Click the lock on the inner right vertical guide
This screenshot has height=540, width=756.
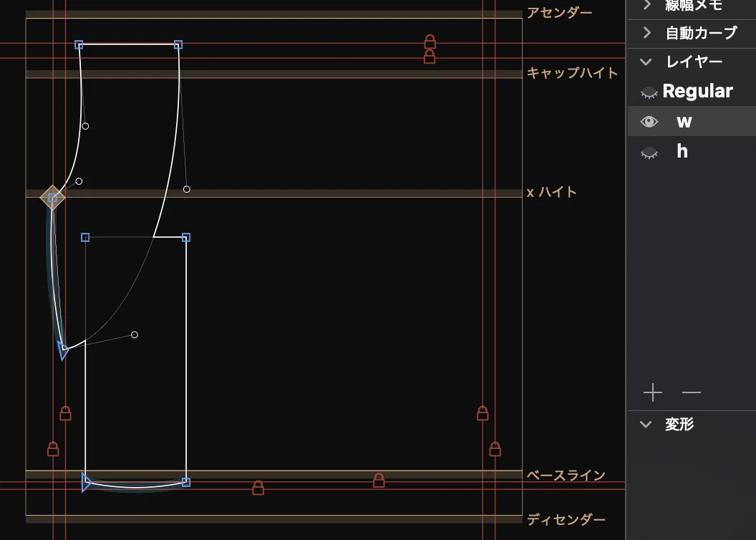coord(483,413)
